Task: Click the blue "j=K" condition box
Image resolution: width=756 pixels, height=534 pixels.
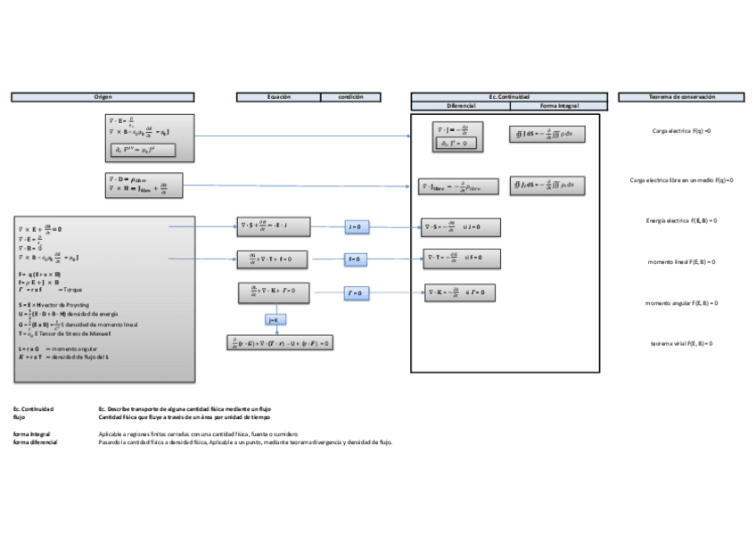Action: pyautogui.click(x=275, y=320)
